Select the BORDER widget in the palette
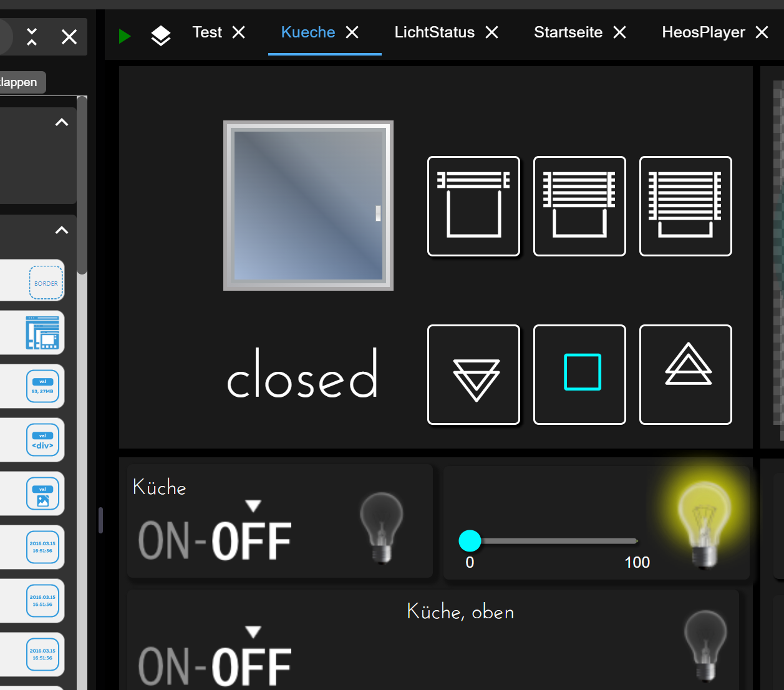784x690 pixels. (46, 282)
